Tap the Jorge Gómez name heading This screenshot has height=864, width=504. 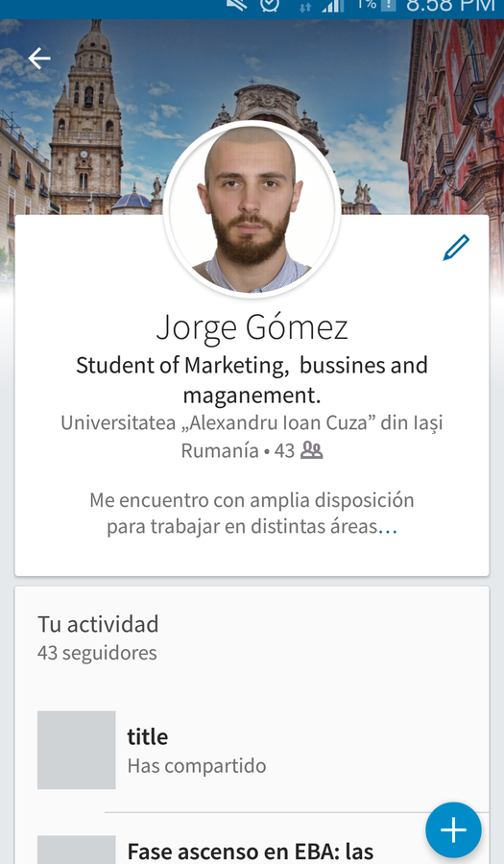(x=252, y=328)
